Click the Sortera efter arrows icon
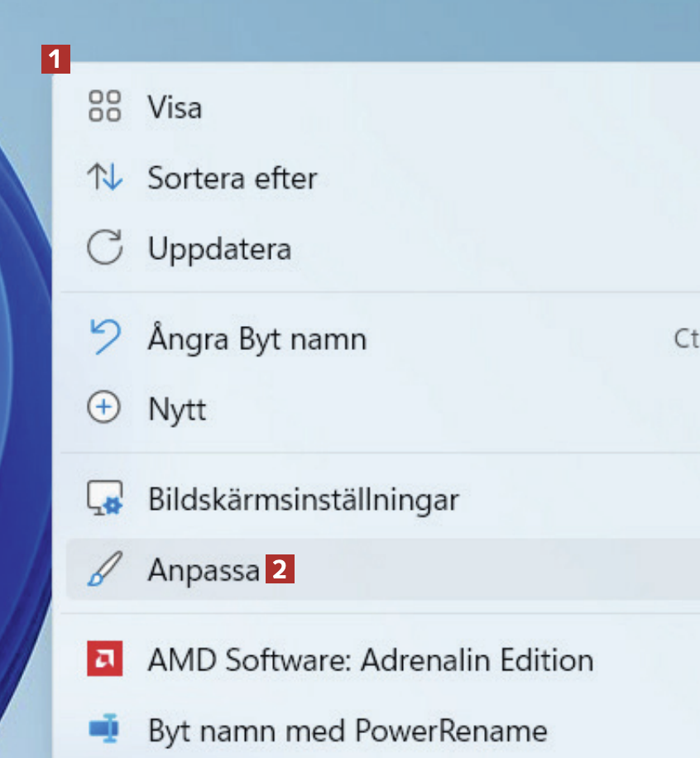Screen dimensions: 700x758 (104, 177)
